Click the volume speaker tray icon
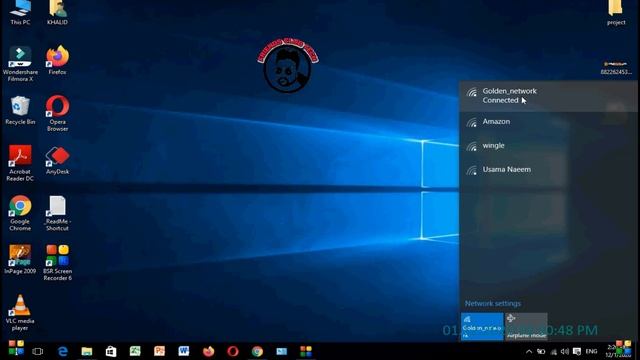 (x=565, y=351)
